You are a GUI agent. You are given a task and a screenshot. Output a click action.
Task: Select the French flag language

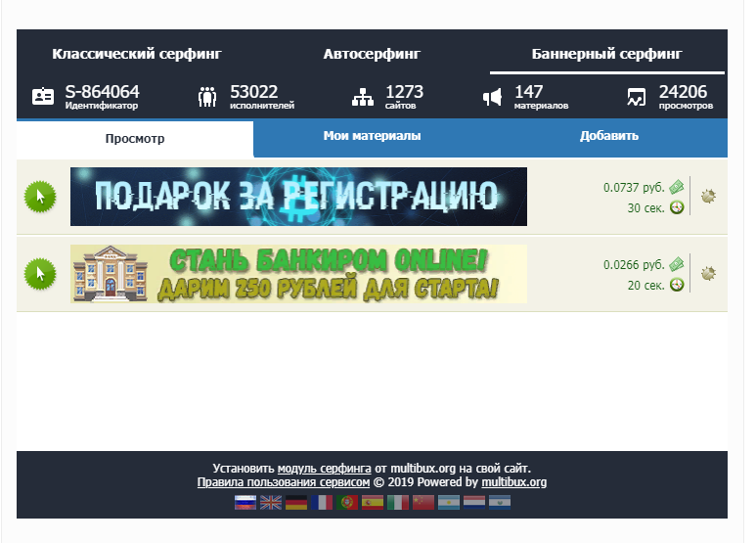(x=322, y=503)
